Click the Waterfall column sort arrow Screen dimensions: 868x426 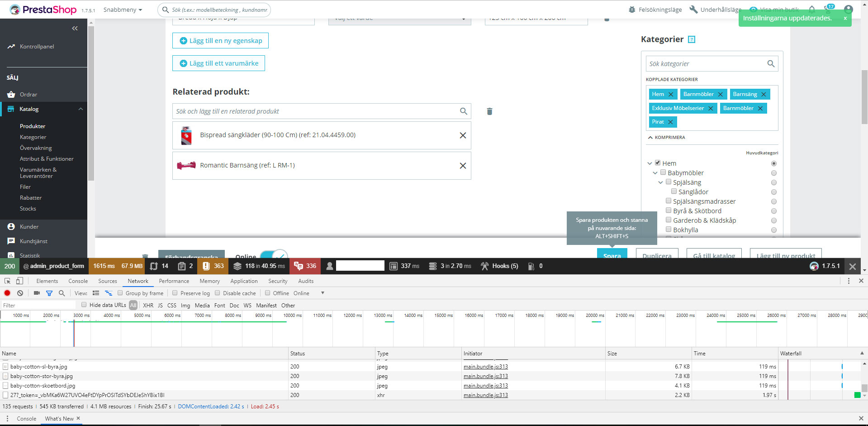pos(862,353)
